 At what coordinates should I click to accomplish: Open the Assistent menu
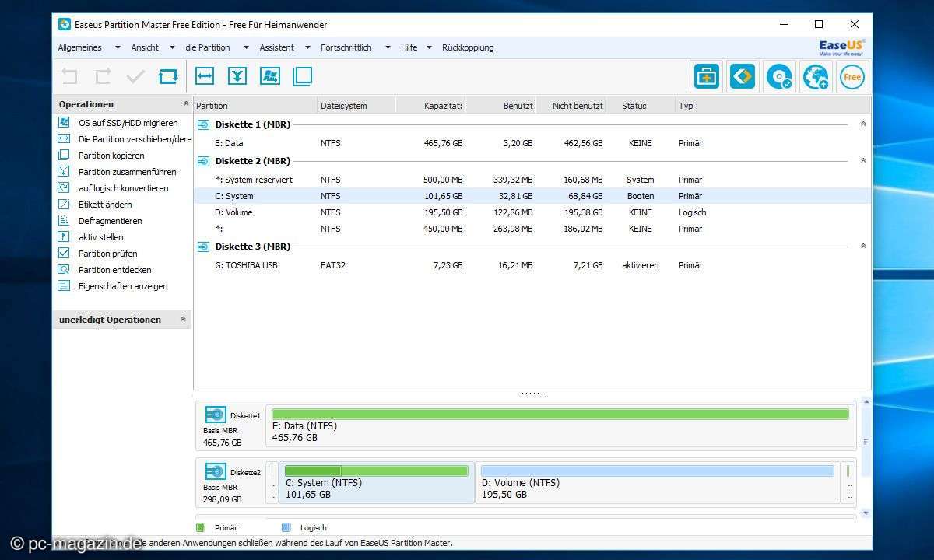pyautogui.click(x=277, y=47)
